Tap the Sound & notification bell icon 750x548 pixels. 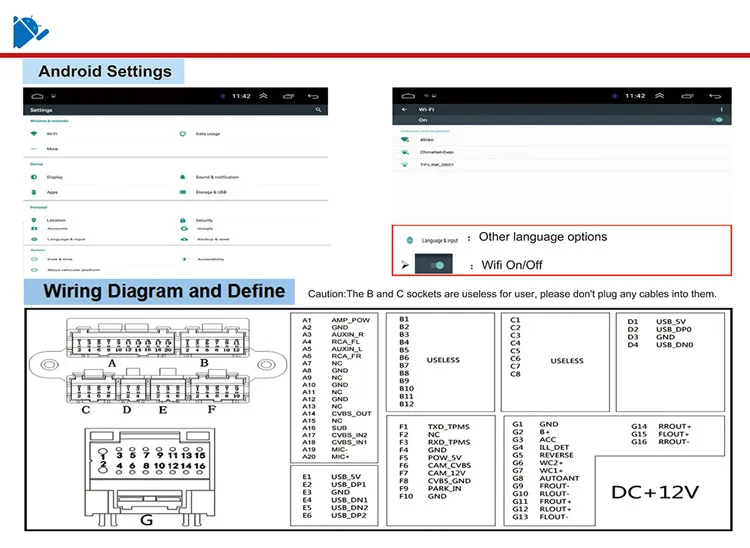(x=182, y=177)
